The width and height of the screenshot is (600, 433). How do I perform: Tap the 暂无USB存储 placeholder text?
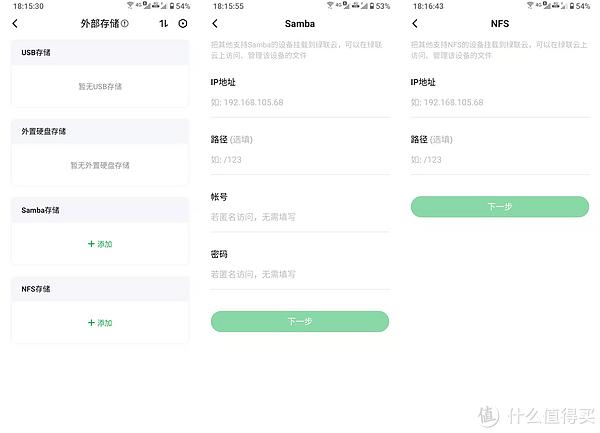100,87
